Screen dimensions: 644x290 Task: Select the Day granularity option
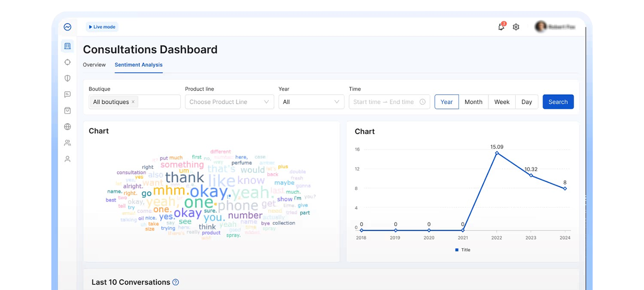(x=527, y=102)
